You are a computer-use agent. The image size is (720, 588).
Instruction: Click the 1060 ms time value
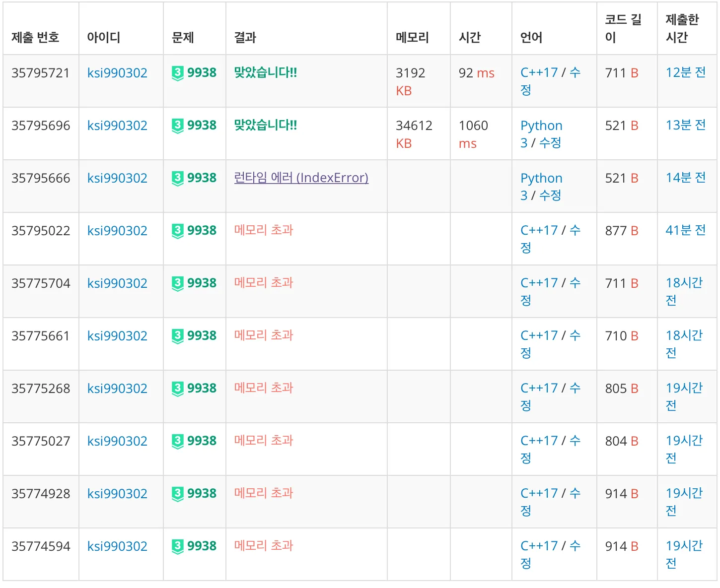pos(473,134)
